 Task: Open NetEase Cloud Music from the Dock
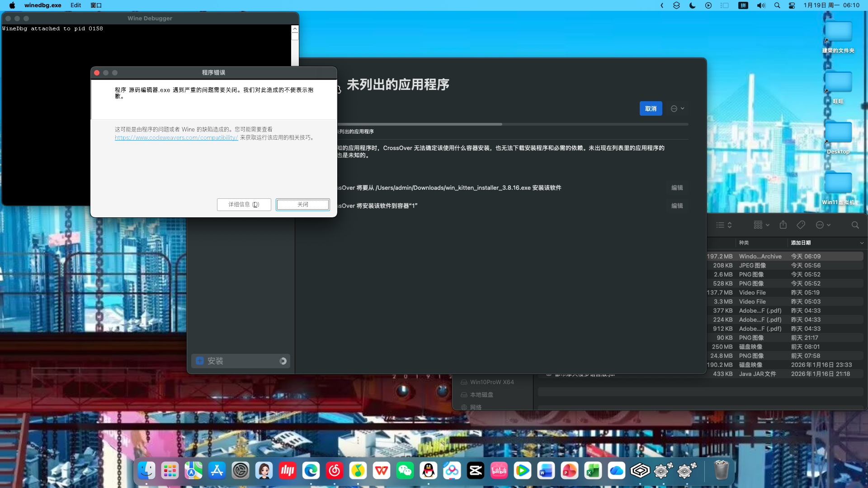point(335,471)
